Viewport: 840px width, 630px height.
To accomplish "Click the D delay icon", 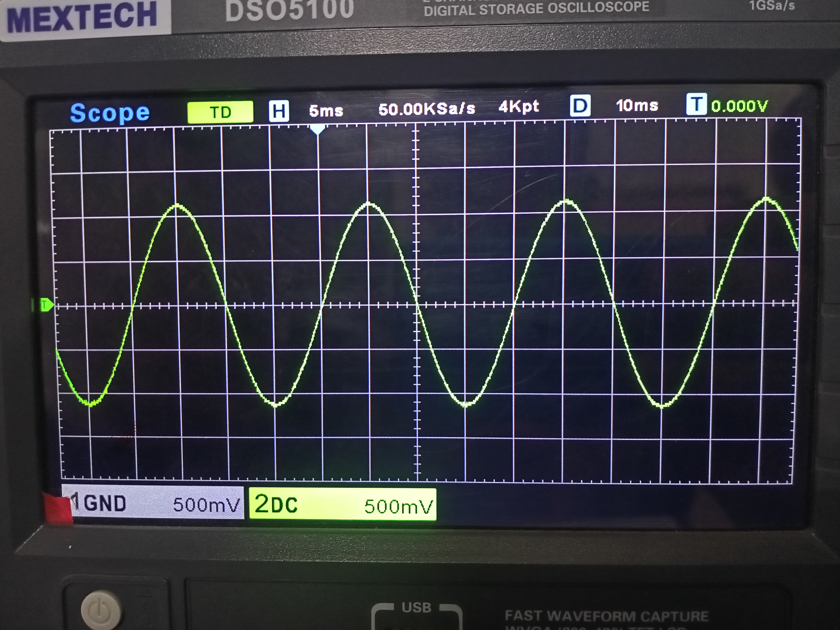I will click(580, 106).
